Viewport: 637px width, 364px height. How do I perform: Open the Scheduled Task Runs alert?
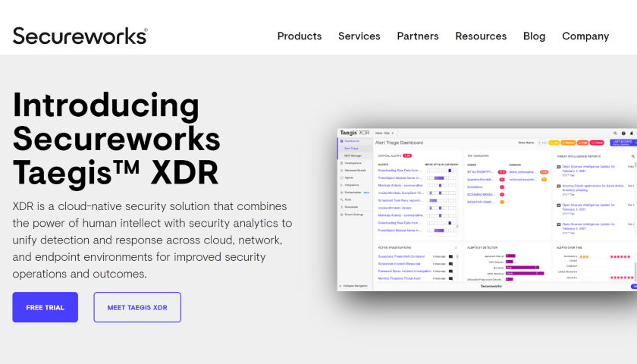[x=400, y=200]
